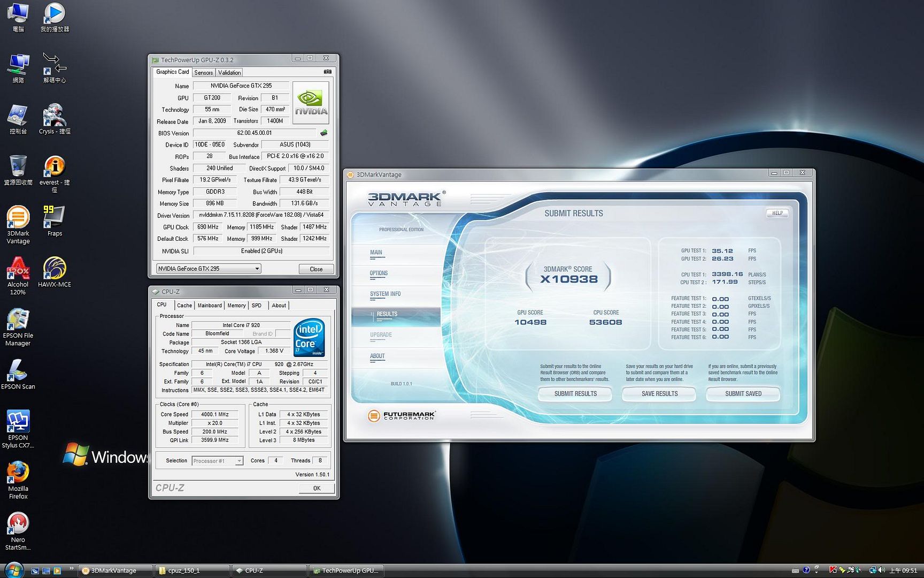Switch to 3DMarkVantage taskbar button
The width and height of the screenshot is (924, 578).
point(115,571)
